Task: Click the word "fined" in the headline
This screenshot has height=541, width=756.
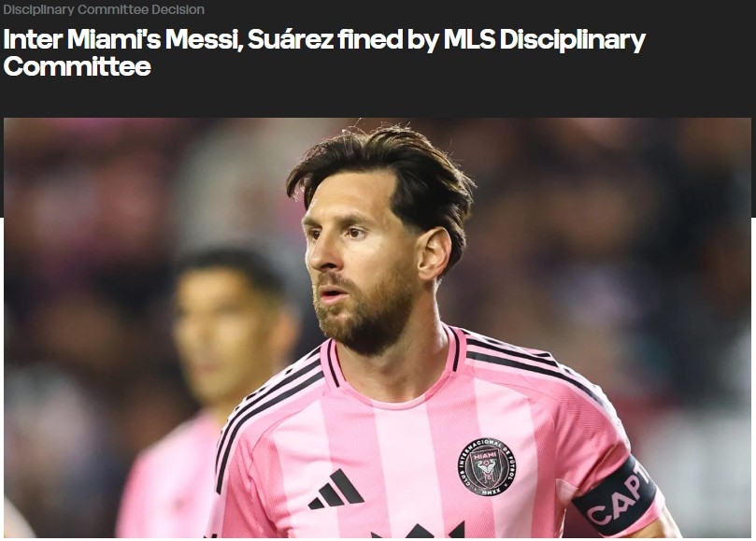Action: (x=370, y=39)
